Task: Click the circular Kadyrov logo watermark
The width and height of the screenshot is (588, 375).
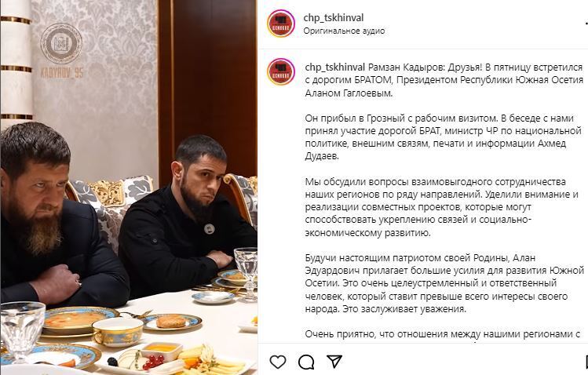Action: [61, 43]
